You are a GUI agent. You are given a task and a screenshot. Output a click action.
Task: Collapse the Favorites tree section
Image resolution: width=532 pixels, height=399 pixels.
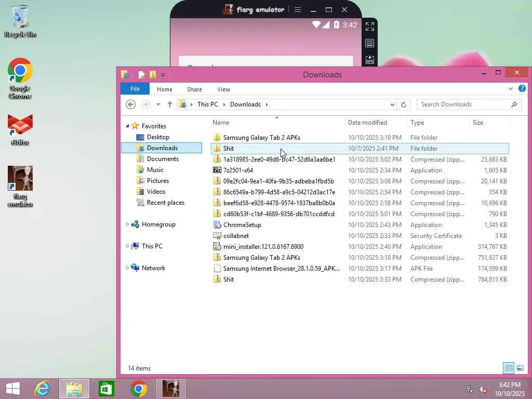coord(127,126)
